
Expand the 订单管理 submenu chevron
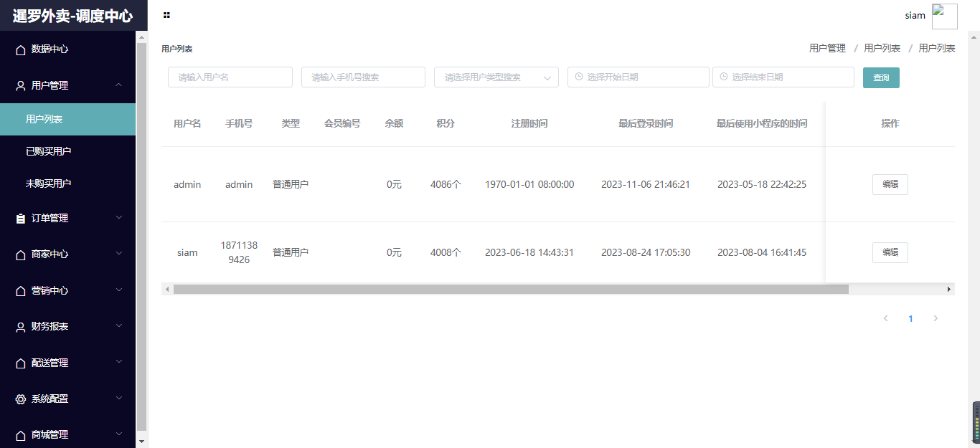pos(119,218)
